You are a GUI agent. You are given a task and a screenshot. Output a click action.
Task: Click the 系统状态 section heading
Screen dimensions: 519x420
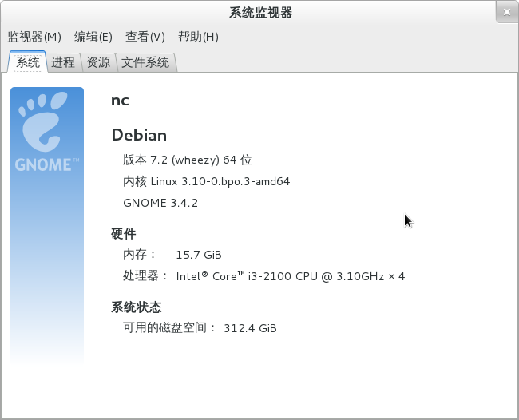click(137, 307)
